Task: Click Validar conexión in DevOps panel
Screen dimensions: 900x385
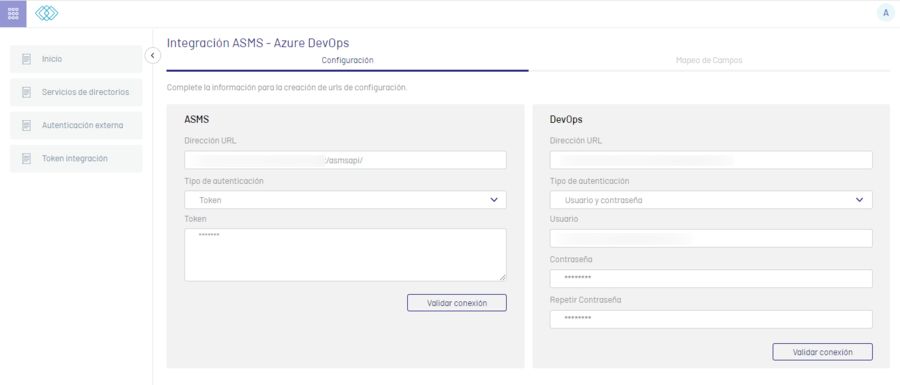Action: pos(823,352)
